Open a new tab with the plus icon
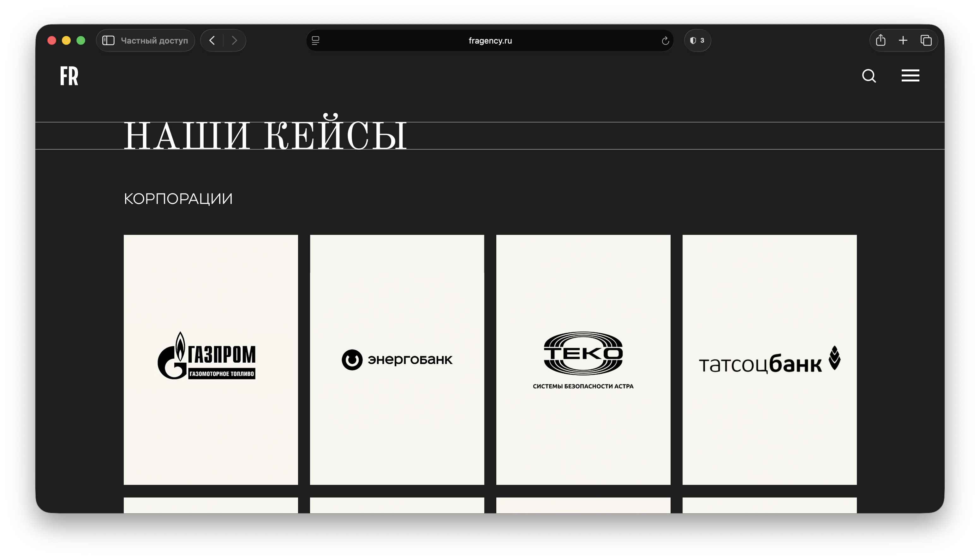This screenshot has height=560, width=980. tap(903, 40)
